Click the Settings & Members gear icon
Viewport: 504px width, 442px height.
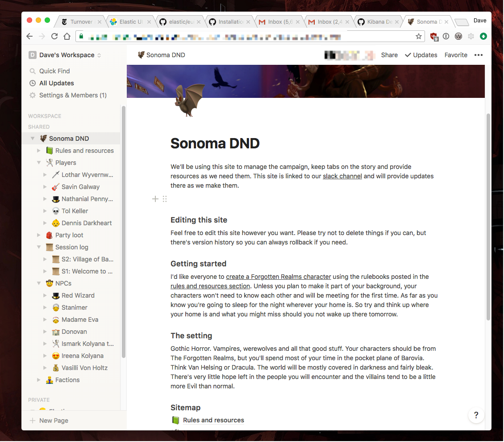33,95
